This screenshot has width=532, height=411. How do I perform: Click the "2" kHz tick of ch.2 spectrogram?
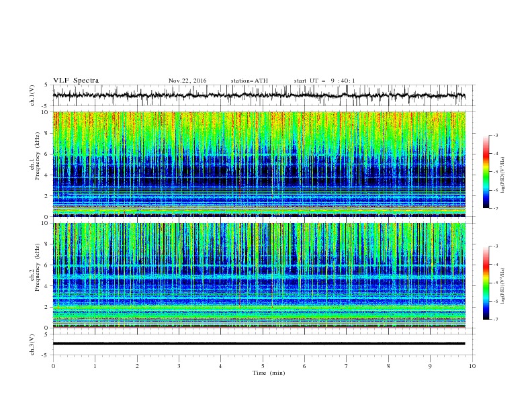tap(48, 307)
